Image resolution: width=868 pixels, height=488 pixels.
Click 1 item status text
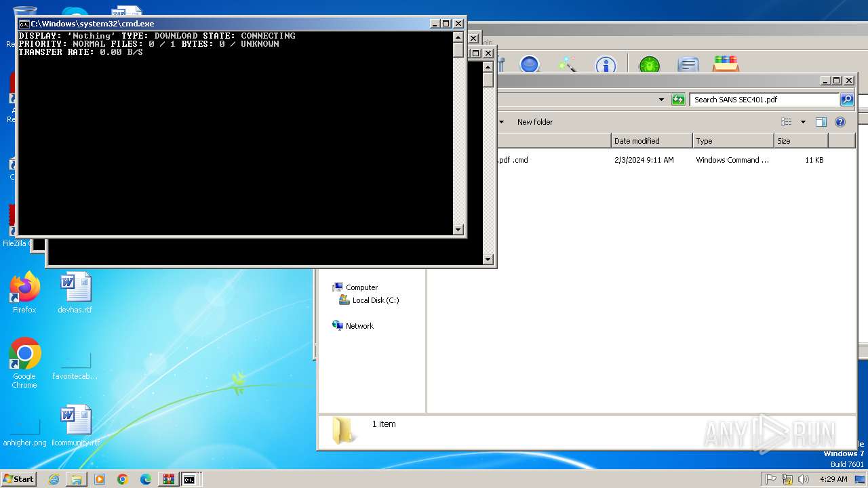pyautogui.click(x=384, y=424)
